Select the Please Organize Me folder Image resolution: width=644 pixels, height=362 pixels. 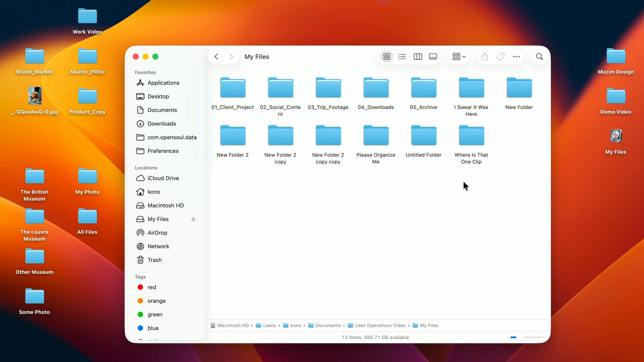click(x=376, y=144)
